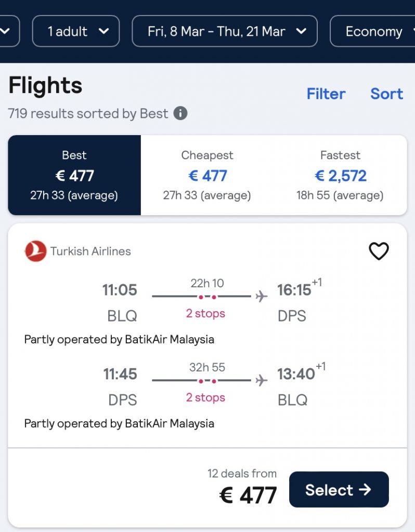This screenshot has width=415, height=532.
Task: Click the outbound 2 stops label
Action: click(205, 313)
